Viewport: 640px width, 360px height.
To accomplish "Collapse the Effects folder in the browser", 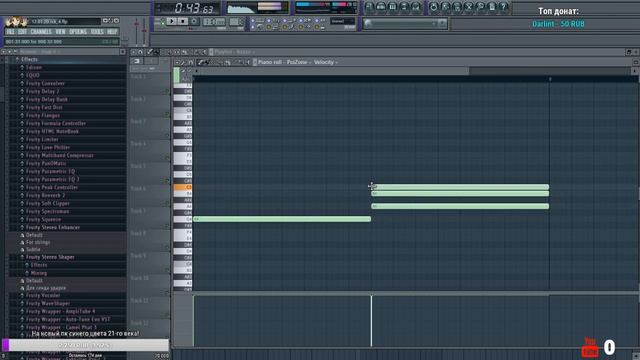I will pos(29,60).
